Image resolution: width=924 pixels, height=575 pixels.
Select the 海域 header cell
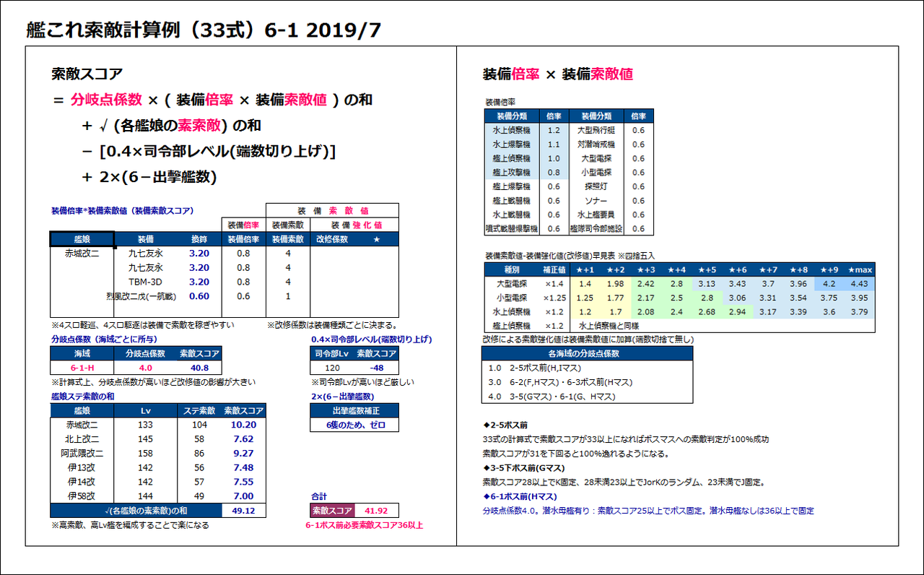point(82,353)
